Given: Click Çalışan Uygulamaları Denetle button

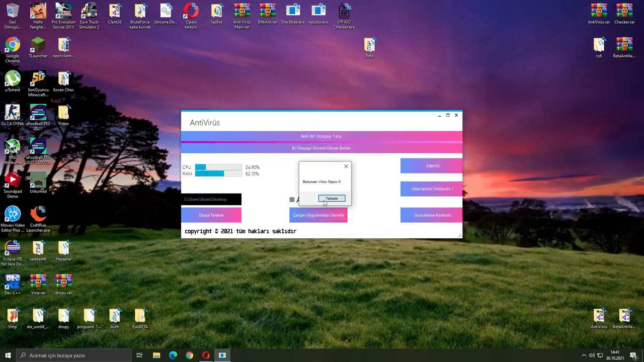Looking at the screenshot, I should point(318,215).
